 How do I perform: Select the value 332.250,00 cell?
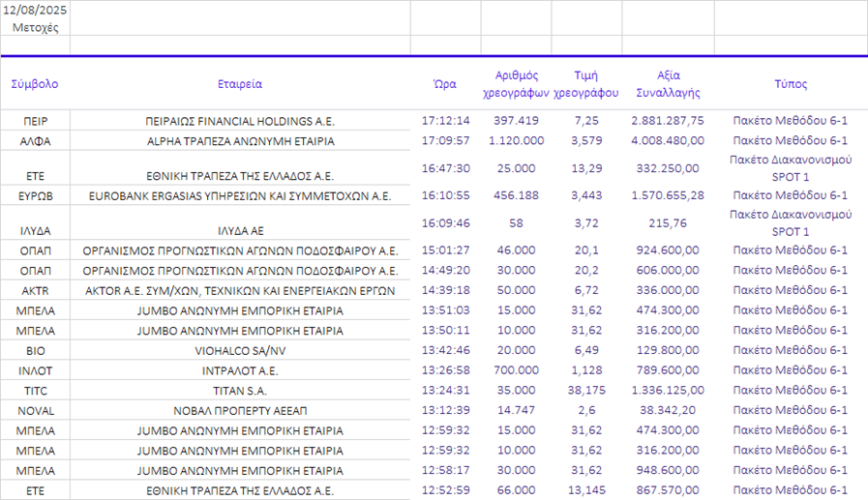(668, 168)
